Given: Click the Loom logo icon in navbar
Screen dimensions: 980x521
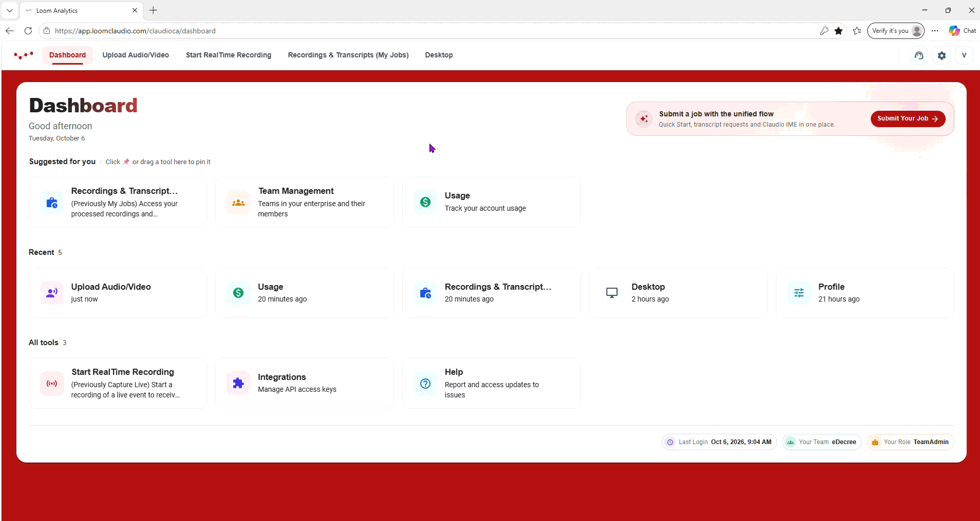Looking at the screenshot, I should pyautogui.click(x=24, y=55).
